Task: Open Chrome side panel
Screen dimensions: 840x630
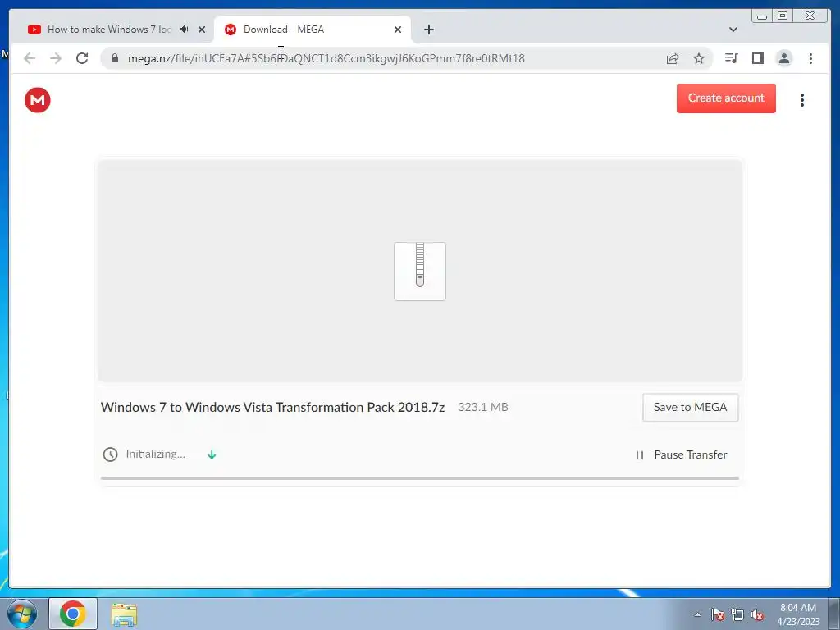Action: click(x=757, y=58)
